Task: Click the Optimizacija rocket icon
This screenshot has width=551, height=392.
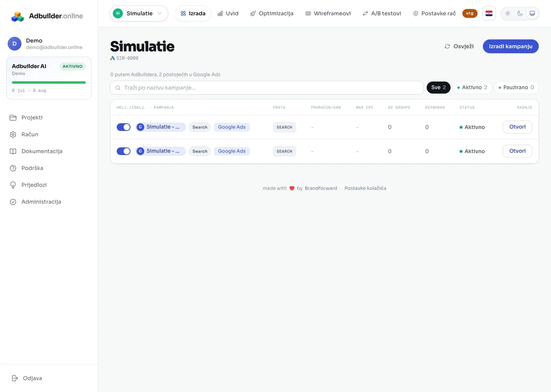Action: tap(253, 13)
